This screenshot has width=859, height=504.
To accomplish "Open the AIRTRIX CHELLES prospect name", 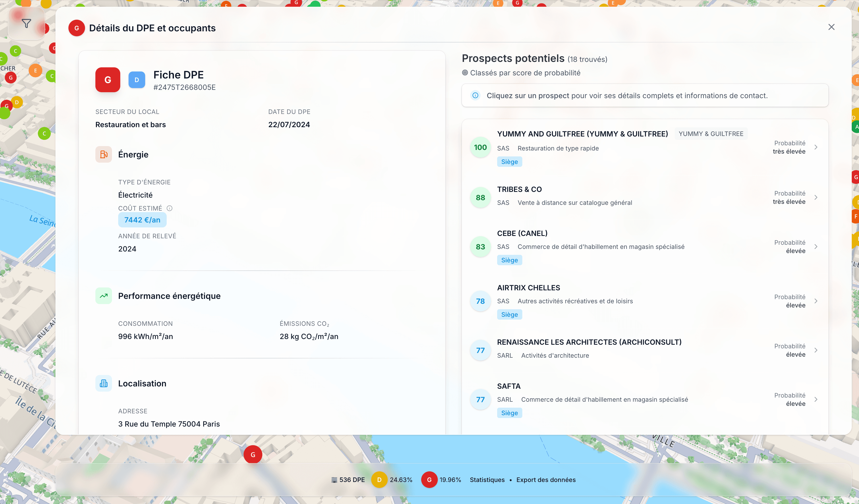I will [528, 288].
